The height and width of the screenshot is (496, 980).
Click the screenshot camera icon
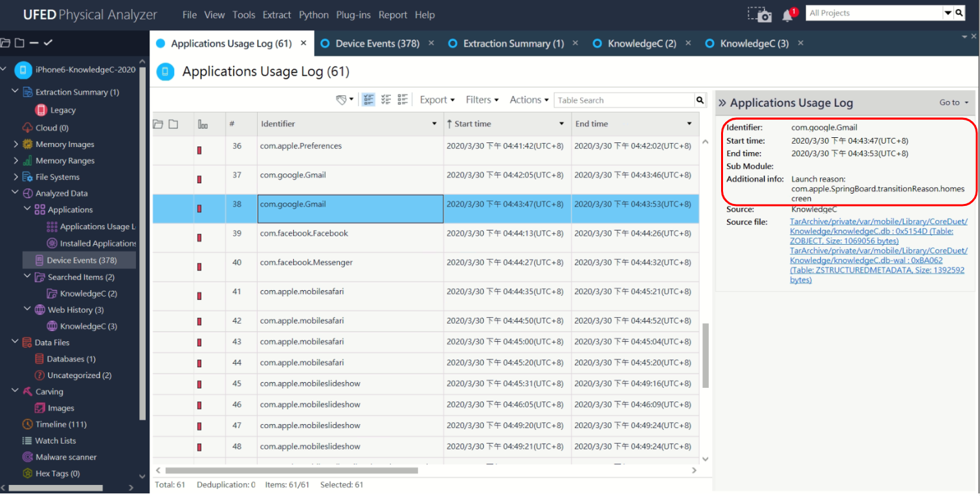(x=760, y=14)
